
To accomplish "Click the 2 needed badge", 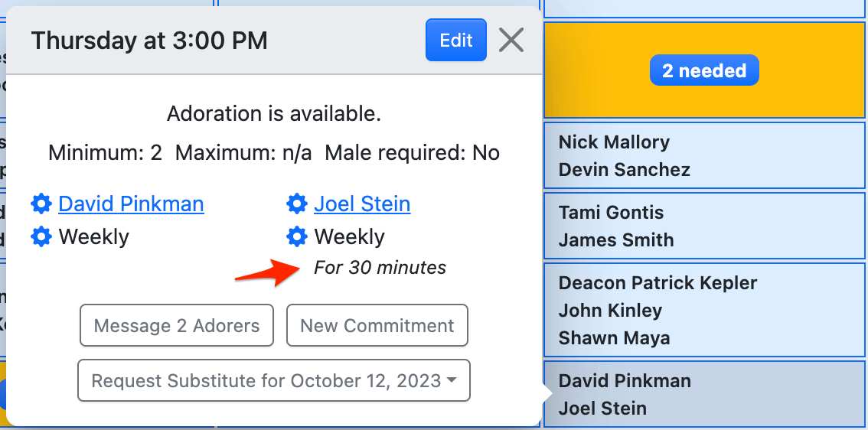I will pos(704,70).
